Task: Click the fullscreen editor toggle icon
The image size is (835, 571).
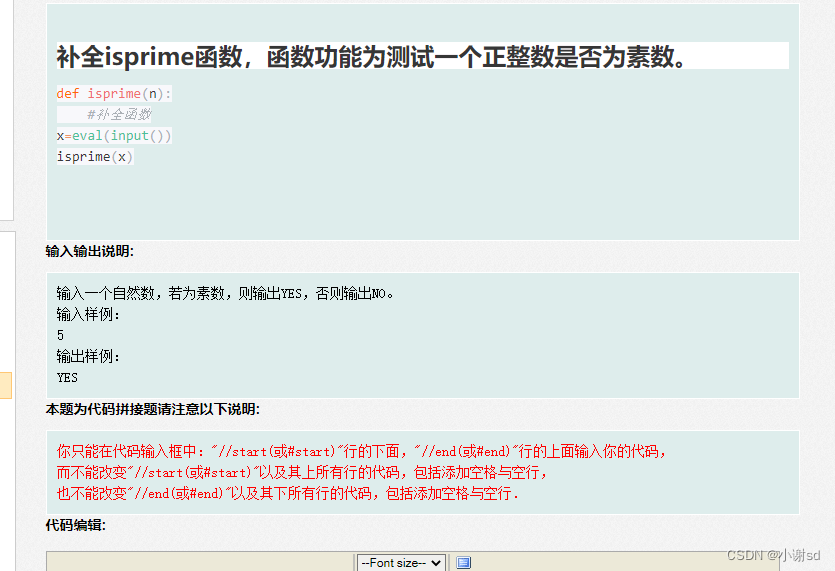Action: pyautogui.click(x=463, y=562)
